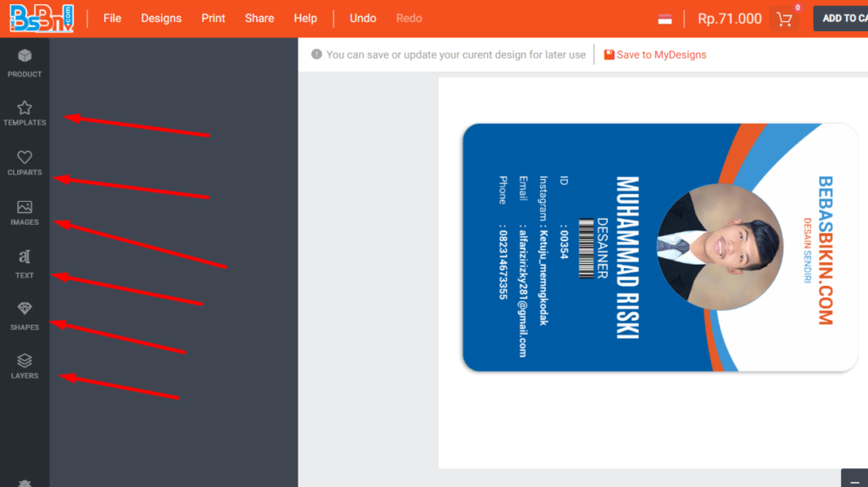The width and height of the screenshot is (868, 487).
Task: Open the Print menu
Action: [x=213, y=19]
